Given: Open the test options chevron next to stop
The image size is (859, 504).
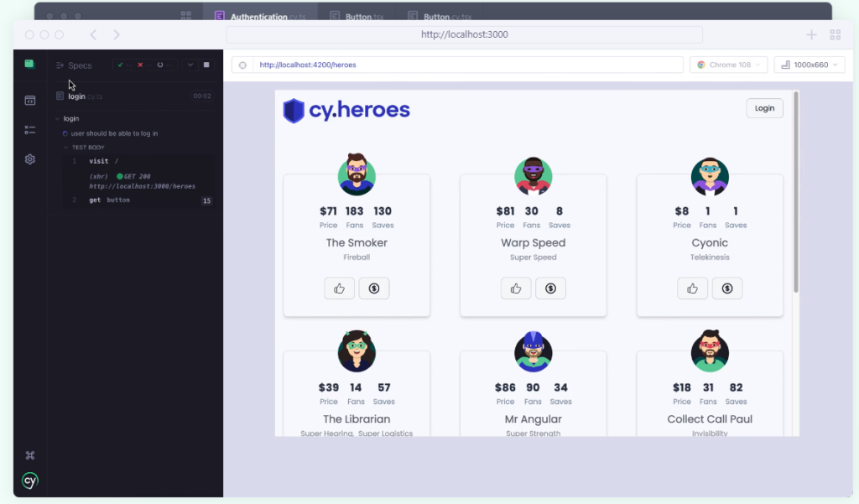Looking at the screenshot, I should tap(190, 65).
